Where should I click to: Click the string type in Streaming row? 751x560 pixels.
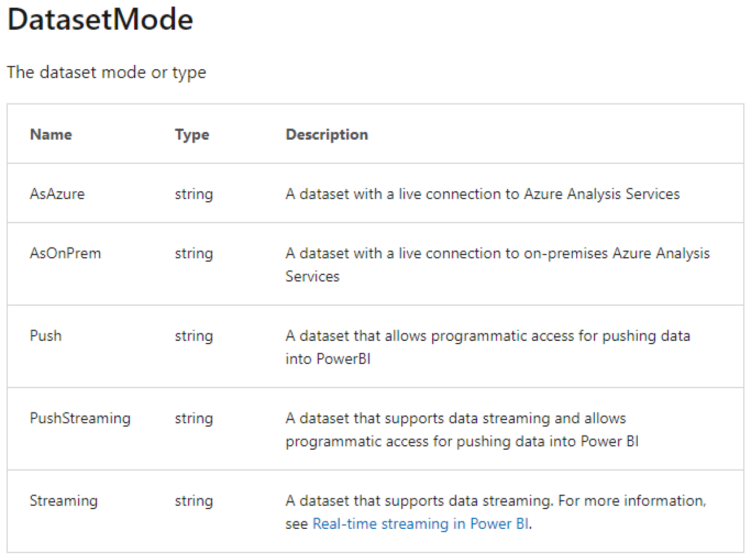click(x=194, y=501)
